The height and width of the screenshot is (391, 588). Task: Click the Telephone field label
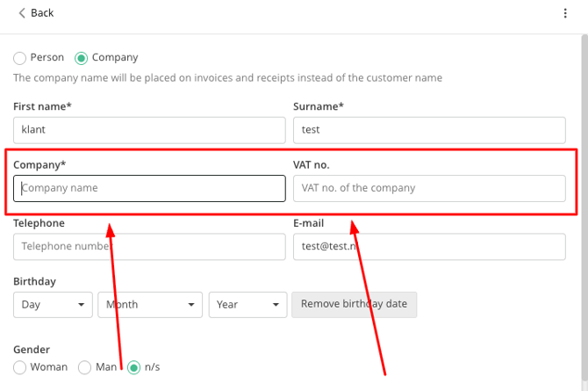(x=39, y=223)
